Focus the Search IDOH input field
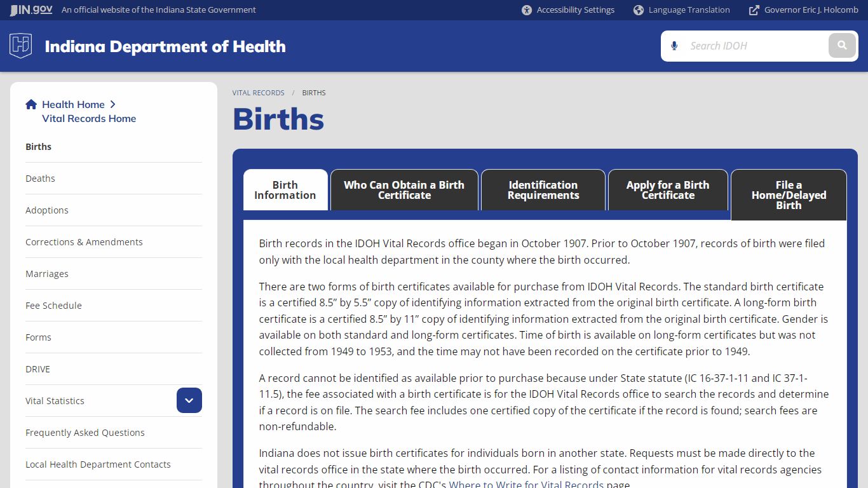 [x=755, y=46]
